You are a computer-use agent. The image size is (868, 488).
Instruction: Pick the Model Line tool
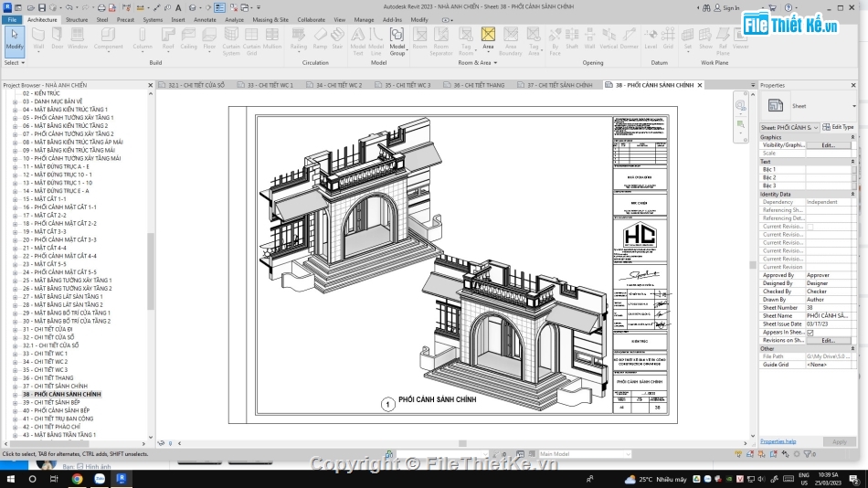click(376, 41)
